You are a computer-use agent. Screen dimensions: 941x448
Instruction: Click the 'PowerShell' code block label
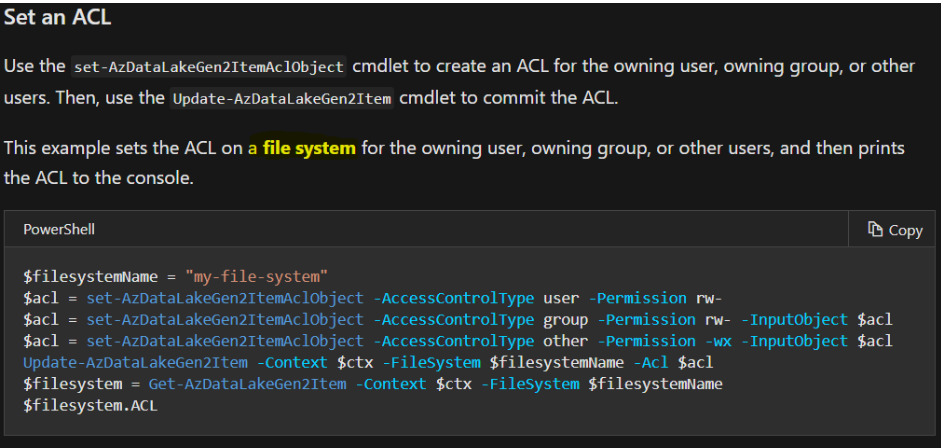59,230
